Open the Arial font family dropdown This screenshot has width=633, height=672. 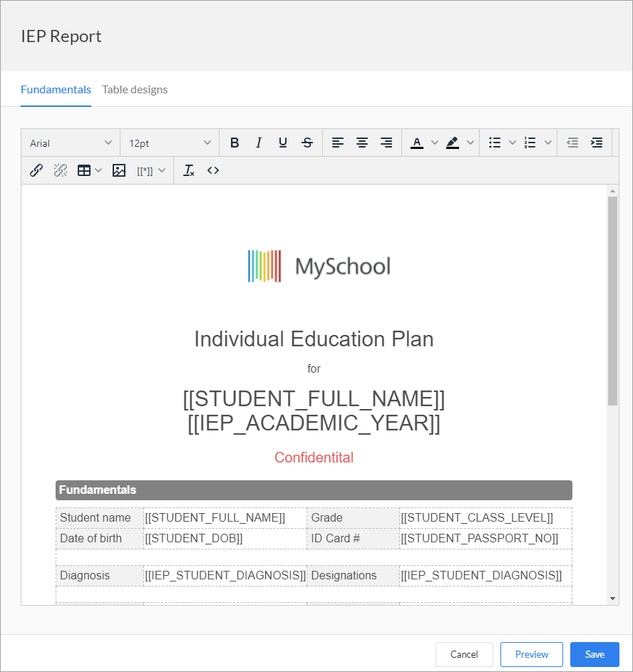click(70, 143)
